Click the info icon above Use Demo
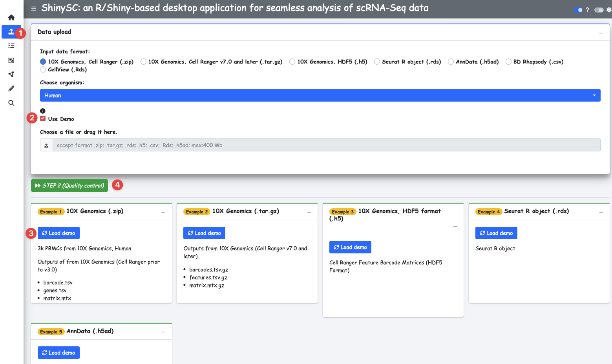Viewport: 612px width, 364px height. pos(43,111)
